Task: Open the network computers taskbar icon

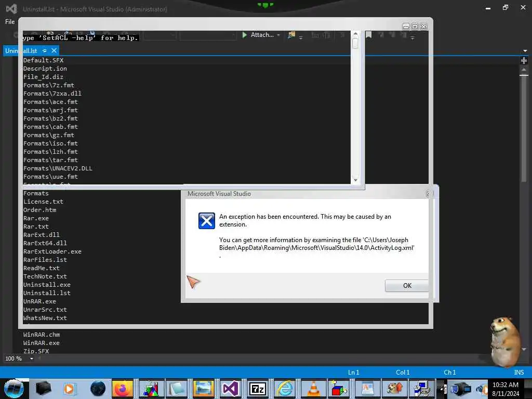Action: click(x=422, y=389)
